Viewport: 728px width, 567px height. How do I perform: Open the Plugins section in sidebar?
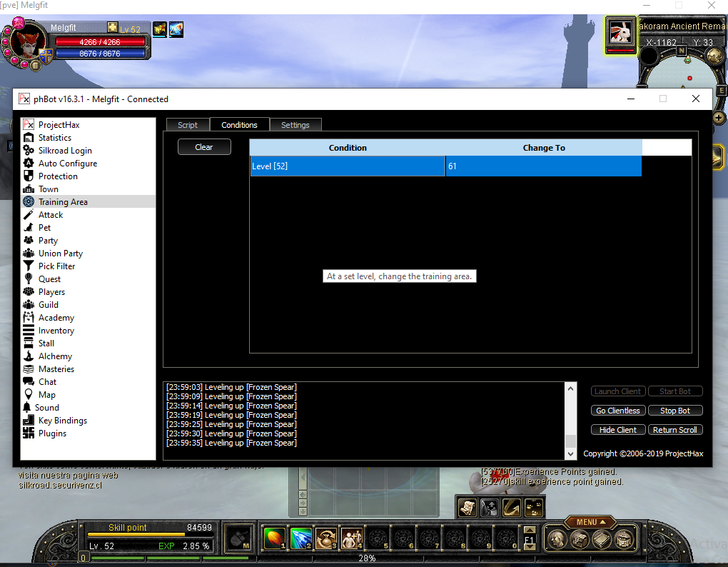(52, 433)
